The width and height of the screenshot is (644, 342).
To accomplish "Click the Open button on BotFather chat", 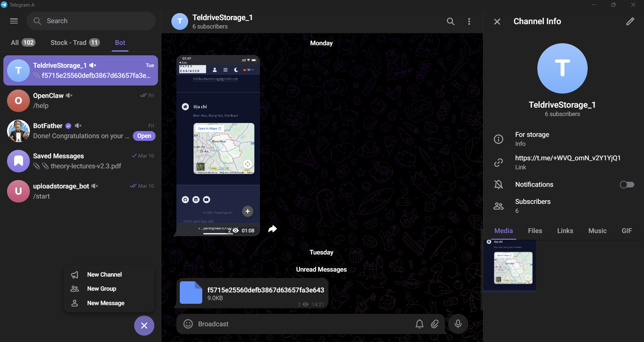I will tap(144, 136).
